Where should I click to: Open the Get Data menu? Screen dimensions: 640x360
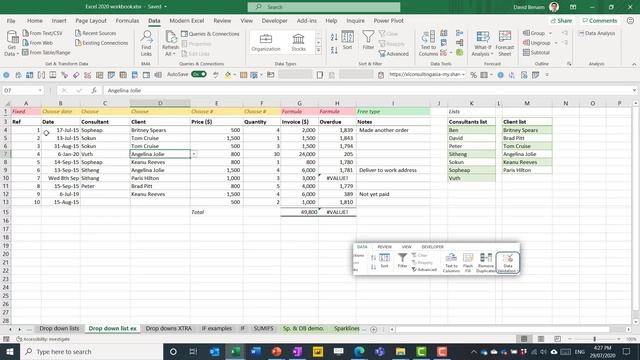click(11, 43)
